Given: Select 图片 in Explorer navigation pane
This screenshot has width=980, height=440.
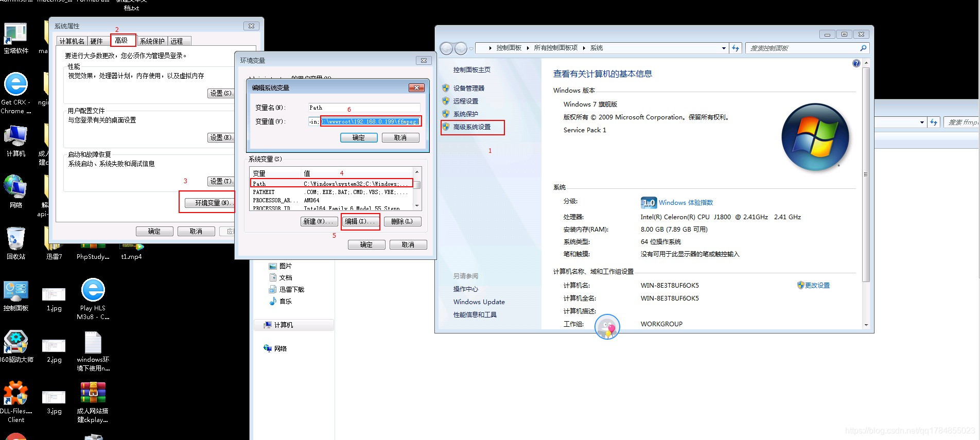Looking at the screenshot, I should (x=281, y=266).
